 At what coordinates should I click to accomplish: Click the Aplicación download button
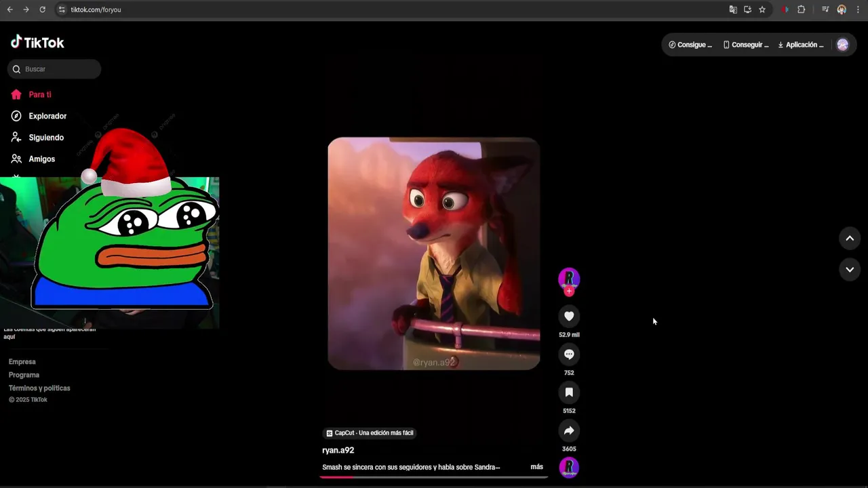[x=800, y=45]
